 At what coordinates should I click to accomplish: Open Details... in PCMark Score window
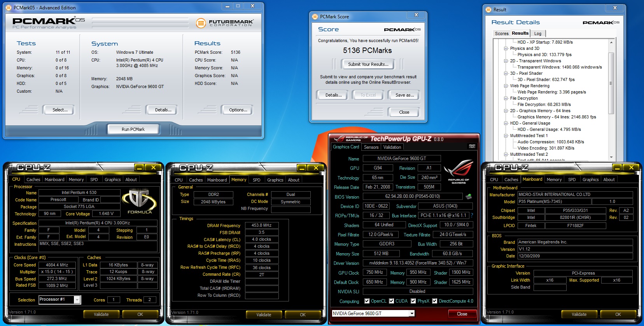(333, 95)
